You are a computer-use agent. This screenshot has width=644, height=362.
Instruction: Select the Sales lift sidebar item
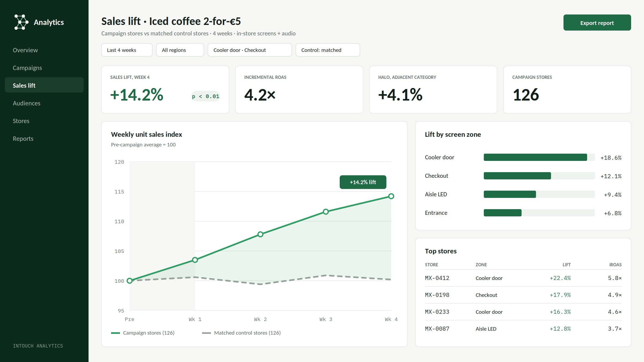44,85
